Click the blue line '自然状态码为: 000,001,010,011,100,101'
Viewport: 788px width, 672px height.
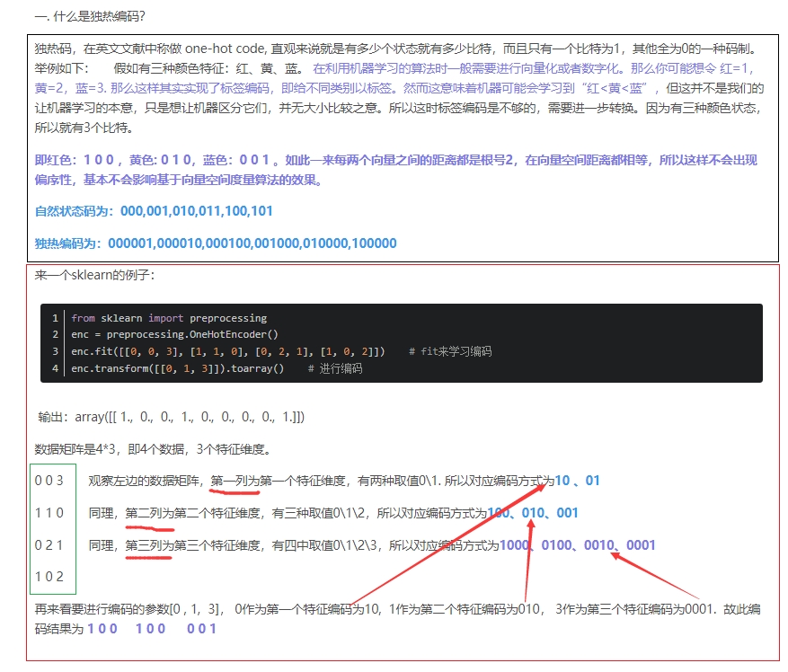click(x=154, y=211)
